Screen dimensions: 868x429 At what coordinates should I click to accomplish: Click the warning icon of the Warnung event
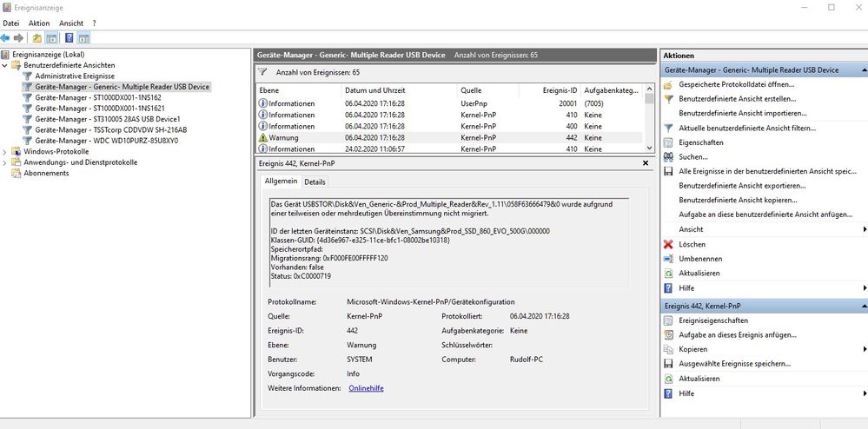(263, 137)
